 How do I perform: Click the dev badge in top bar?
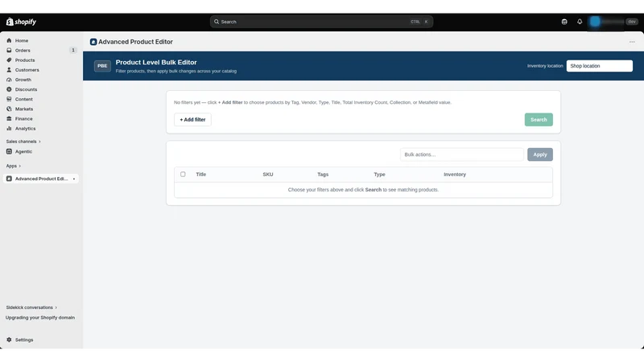pos(632,22)
